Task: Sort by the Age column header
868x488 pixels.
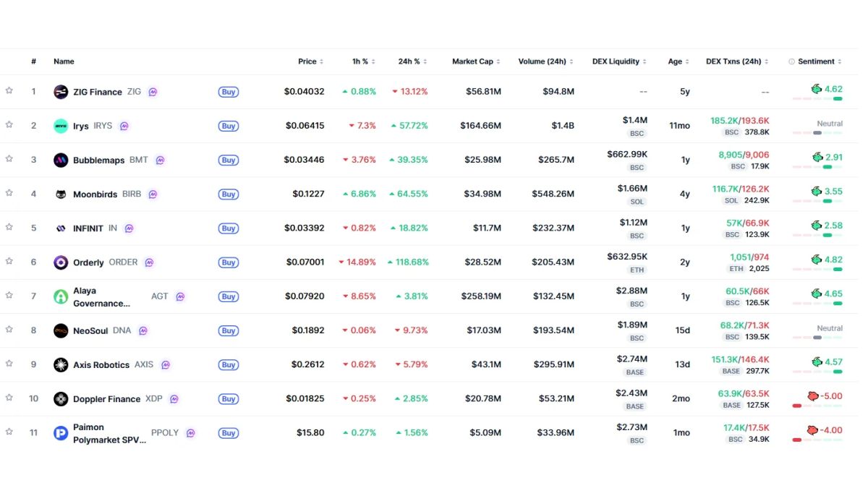Action: click(678, 61)
